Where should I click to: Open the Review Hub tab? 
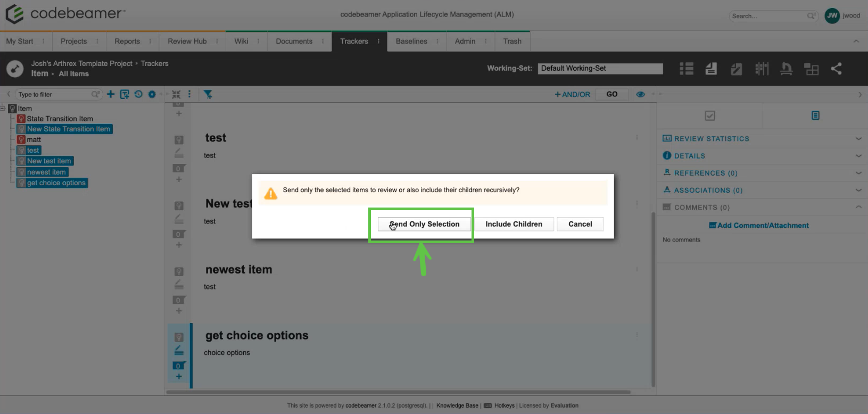pos(187,41)
